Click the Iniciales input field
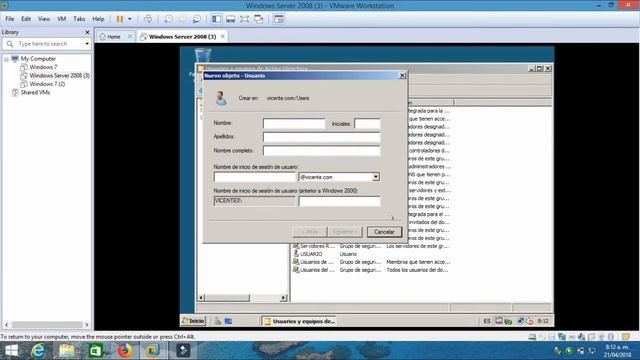This screenshot has height=360, width=640. point(367,123)
